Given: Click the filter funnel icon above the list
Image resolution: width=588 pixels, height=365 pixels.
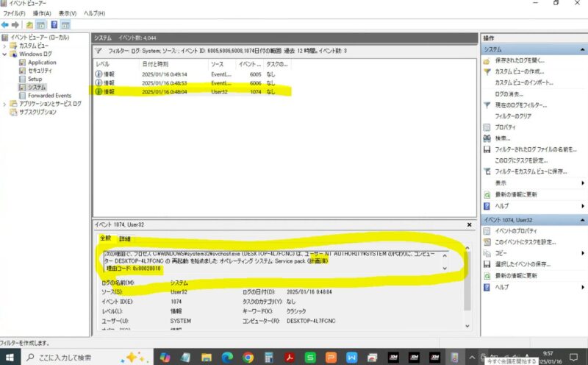Looking at the screenshot, I should tap(98, 51).
